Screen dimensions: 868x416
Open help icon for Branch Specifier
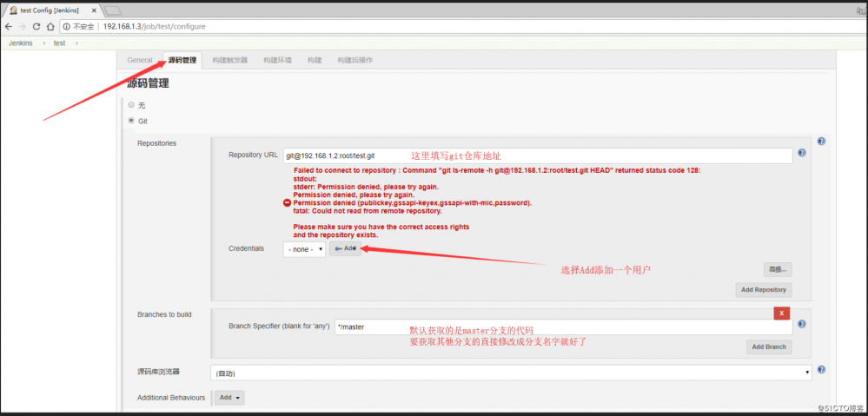(x=802, y=324)
